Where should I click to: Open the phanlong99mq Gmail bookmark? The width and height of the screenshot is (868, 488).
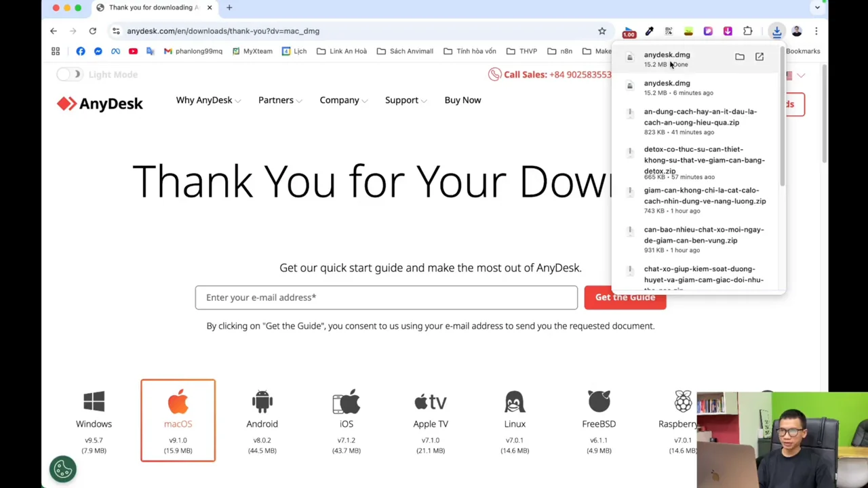pyautogui.click(x=193, y=52)
